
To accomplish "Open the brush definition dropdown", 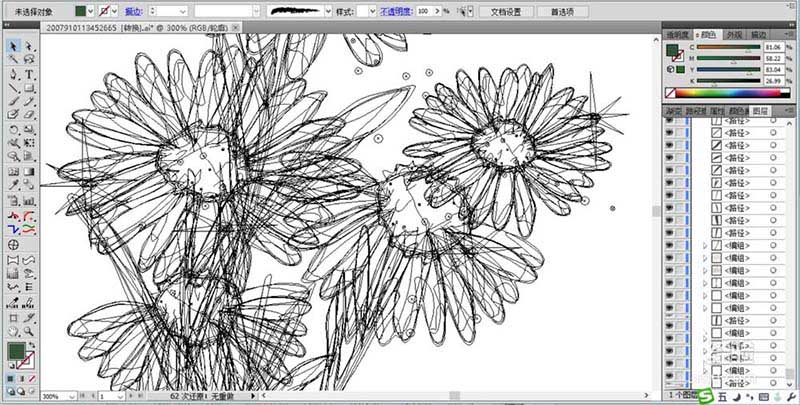I will pos(328,11).
